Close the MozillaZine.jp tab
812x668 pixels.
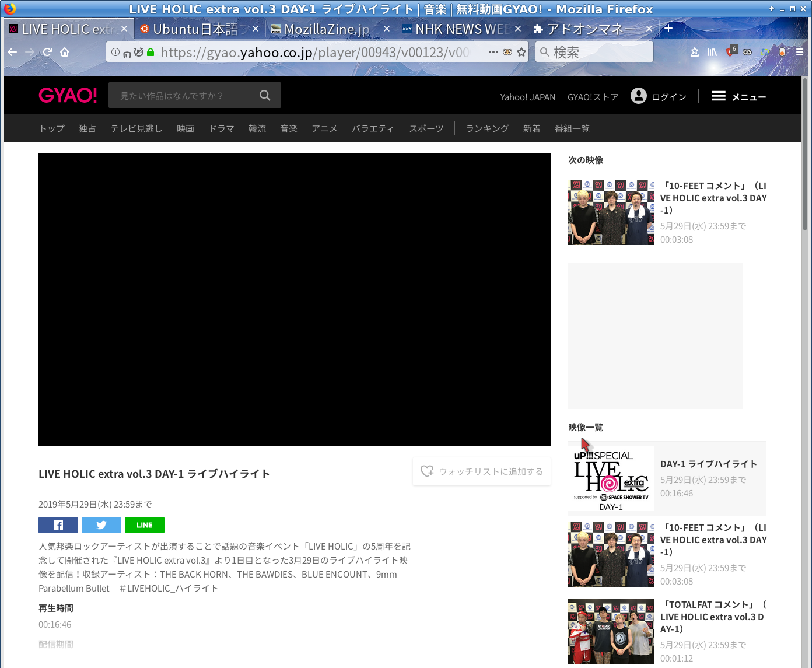pos(387,29)
